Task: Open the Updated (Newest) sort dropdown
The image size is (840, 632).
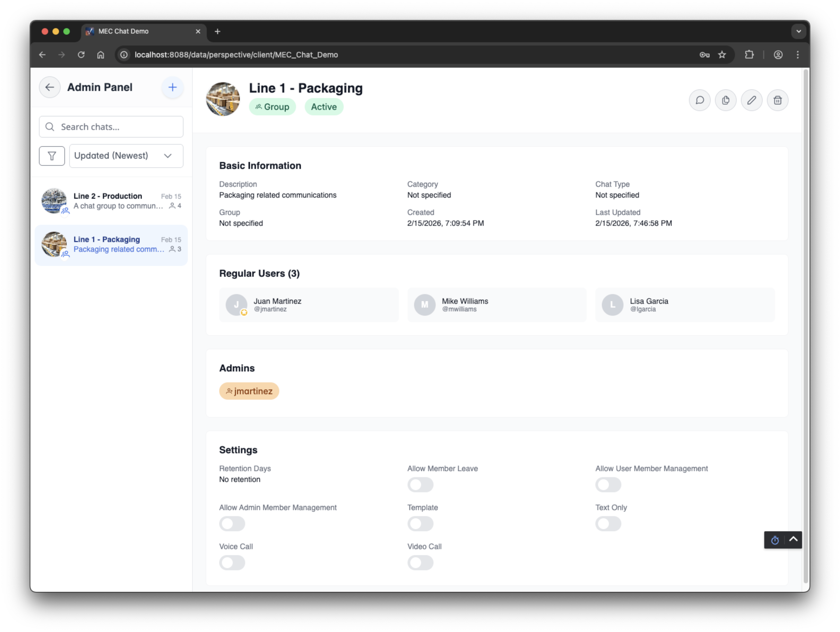Action: pos(126,156)
